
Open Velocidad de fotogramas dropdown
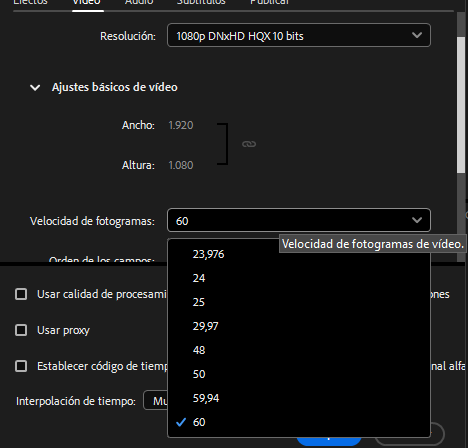299,220
